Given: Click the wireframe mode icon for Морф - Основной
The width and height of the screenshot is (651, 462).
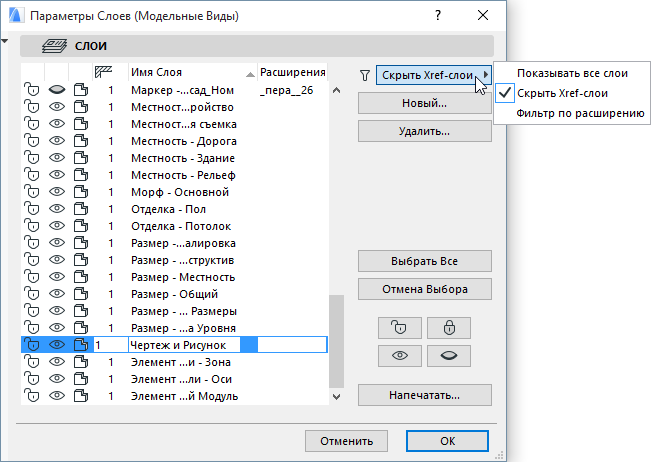Looking at the screenshot, I should [x=81, y=192].
